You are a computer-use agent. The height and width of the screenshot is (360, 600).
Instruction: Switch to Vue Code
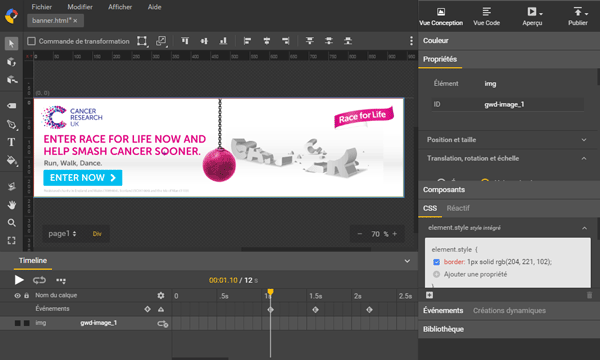(486, 16)
